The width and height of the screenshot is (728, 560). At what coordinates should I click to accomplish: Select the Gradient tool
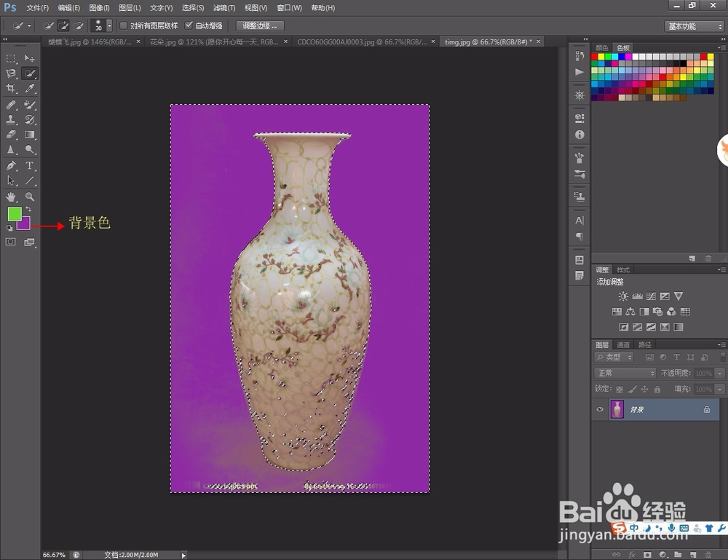(30, 135)
